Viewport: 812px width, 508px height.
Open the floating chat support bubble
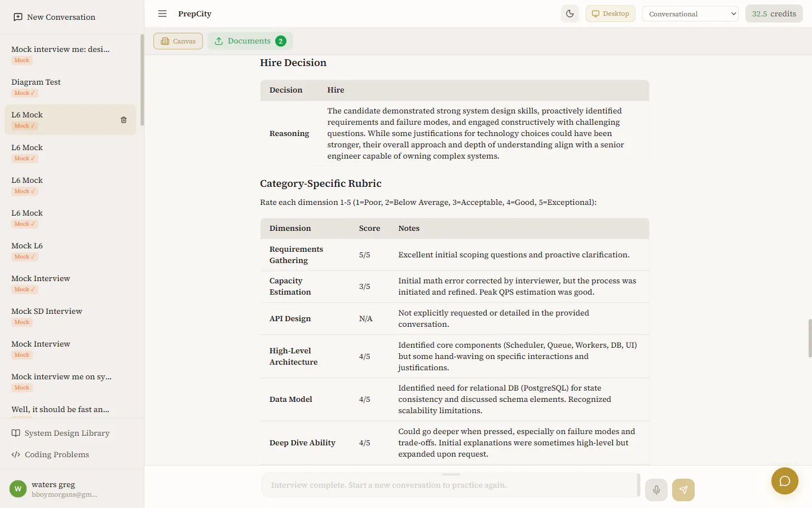785,481
